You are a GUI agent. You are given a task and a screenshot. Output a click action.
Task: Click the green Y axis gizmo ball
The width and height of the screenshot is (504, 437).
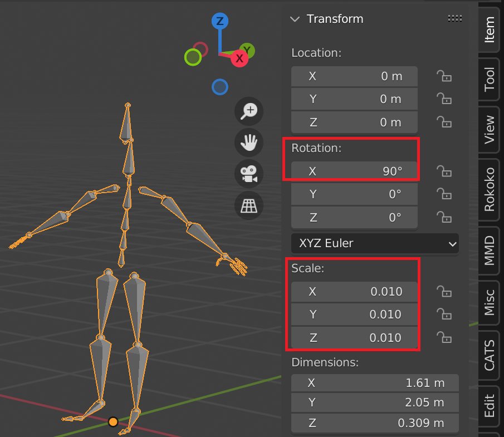pyautogui.click(x=247, y=50)
